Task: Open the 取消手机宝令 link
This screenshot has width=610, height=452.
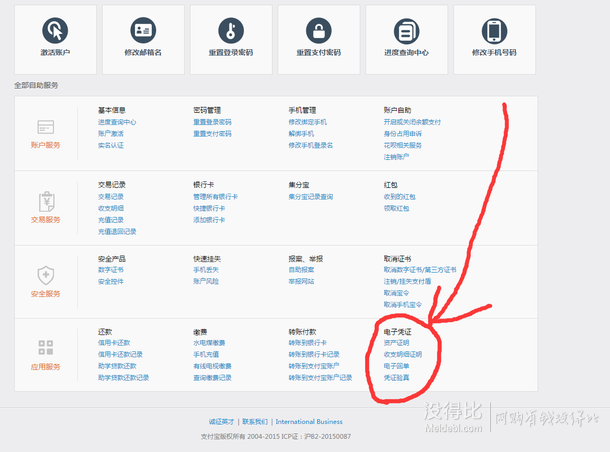Action: click(403, 305)
